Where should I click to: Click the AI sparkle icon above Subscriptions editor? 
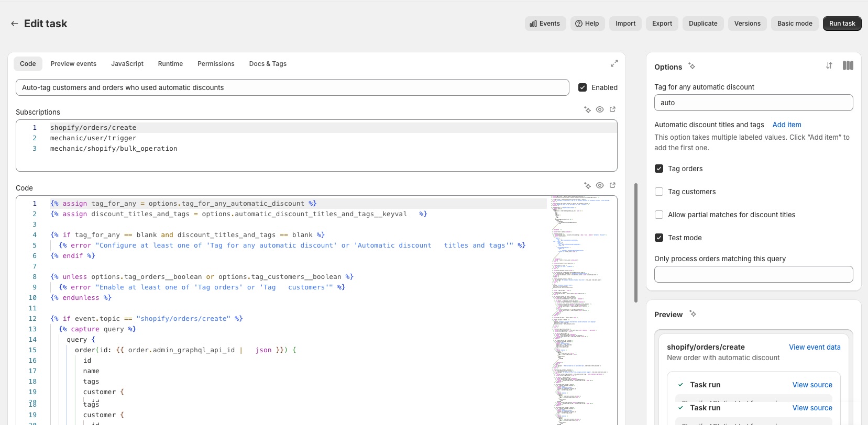click(587, 109)
